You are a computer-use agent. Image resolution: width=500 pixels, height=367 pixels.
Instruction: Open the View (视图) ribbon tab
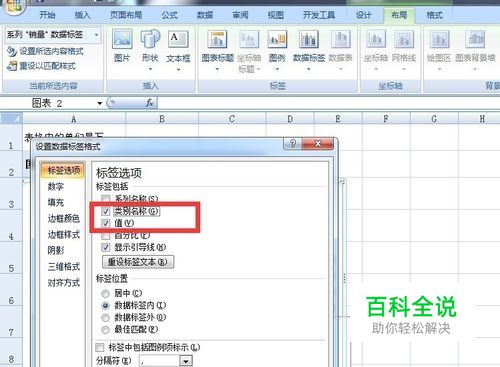pos(275,15)
